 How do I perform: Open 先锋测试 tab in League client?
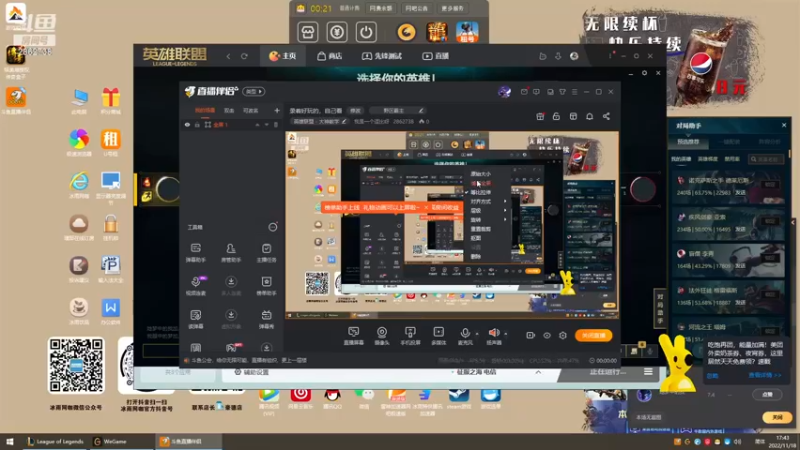click(x=382, y=56)
